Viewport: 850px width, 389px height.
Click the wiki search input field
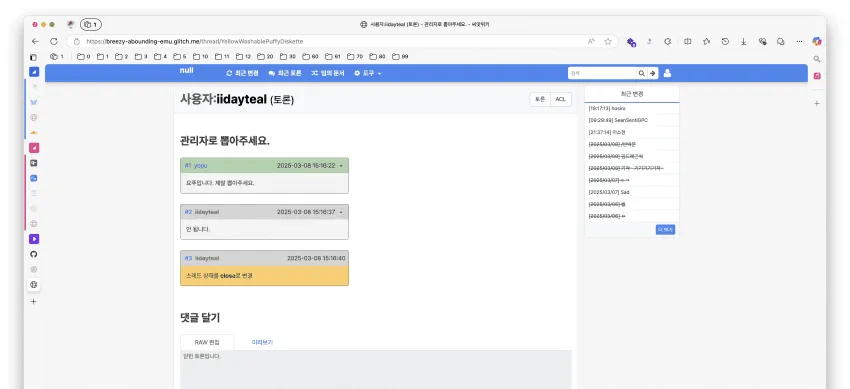click(x=602, y=73)
